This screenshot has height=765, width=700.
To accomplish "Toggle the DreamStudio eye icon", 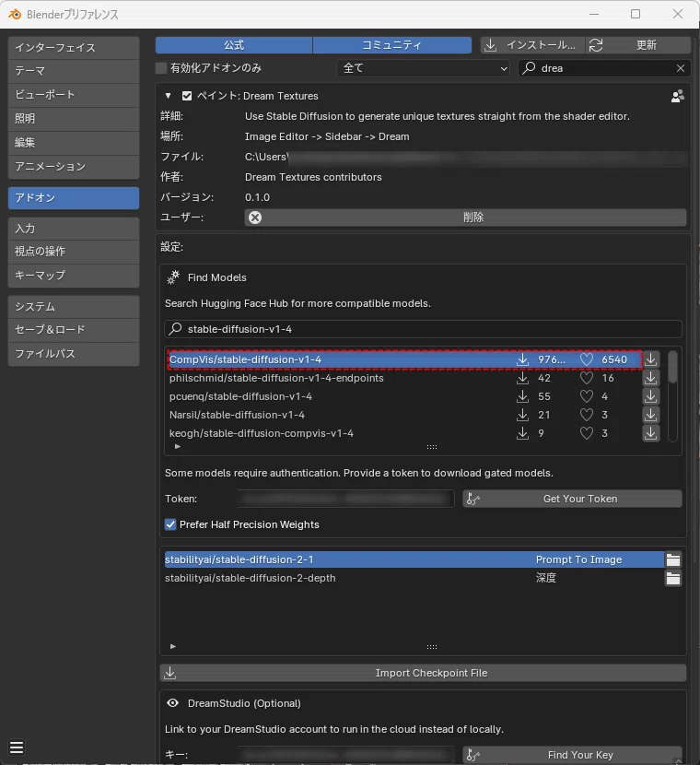I will click(172, 703).
